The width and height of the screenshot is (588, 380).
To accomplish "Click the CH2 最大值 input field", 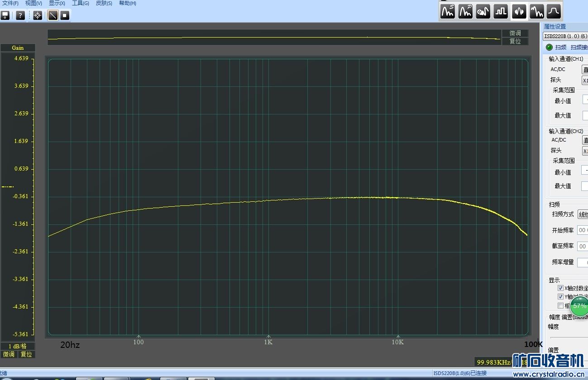I will [x=585, y=186].
